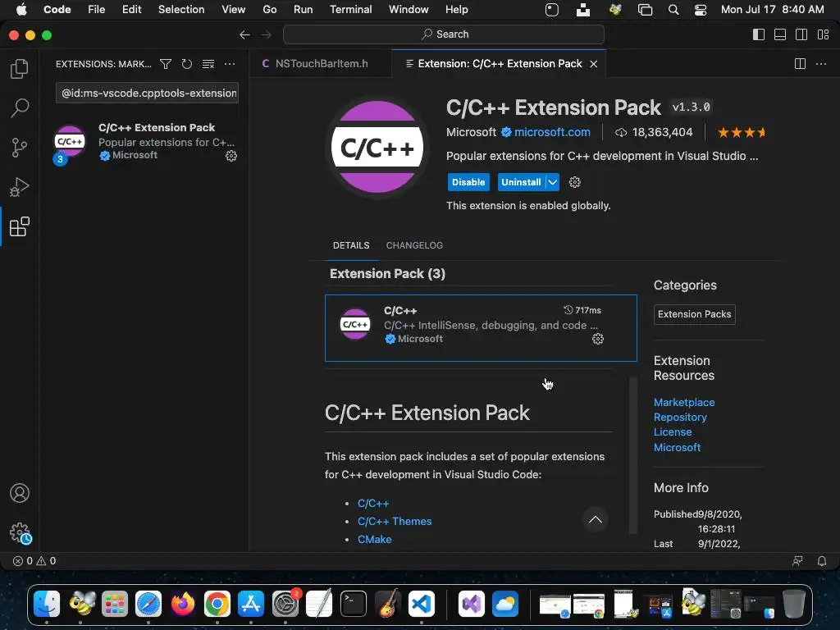
Task: Switch to the NSTouchBarItem.h tab
Action: click(x=321, y=64)
